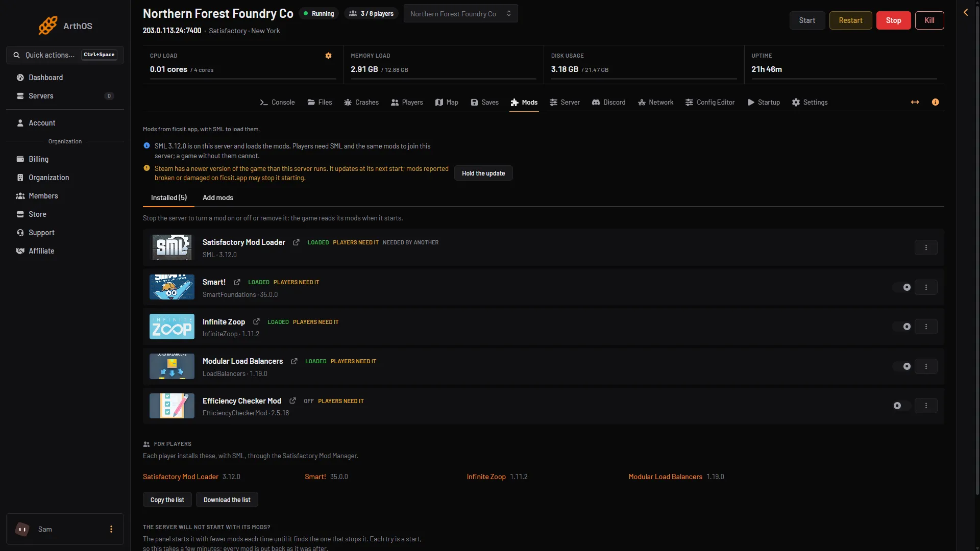The width and height of the screenshot is (980, 551).
Task: Open the Discord tab
Action: click(x=608, y=103)
